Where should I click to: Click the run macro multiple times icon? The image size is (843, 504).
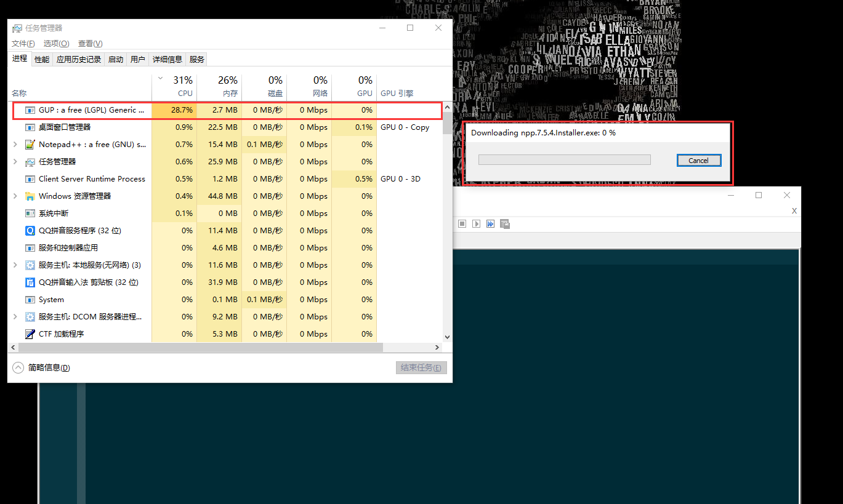[x=490, y=224]
